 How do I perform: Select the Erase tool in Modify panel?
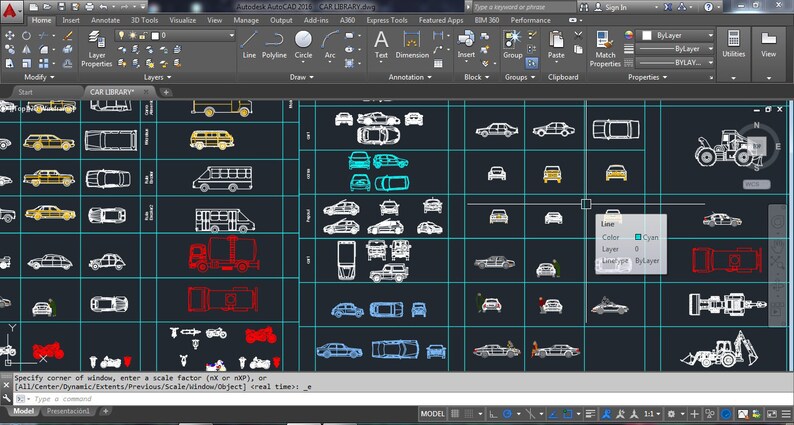pyautogui.click(x=67, y=35)
